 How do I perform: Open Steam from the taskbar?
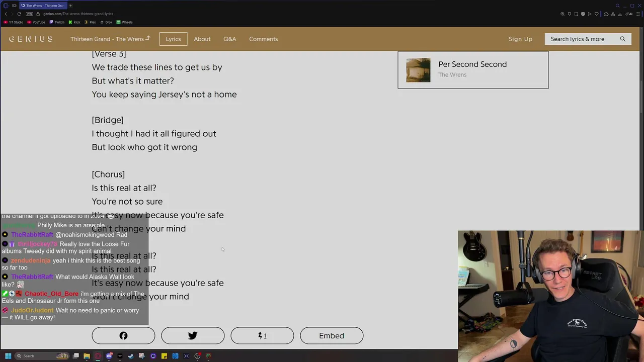click(131, 356)
